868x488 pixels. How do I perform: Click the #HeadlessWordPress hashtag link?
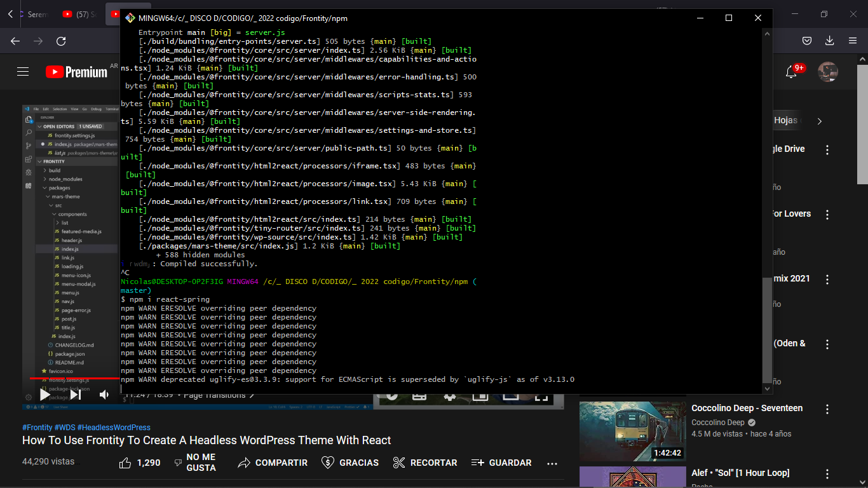114,428
